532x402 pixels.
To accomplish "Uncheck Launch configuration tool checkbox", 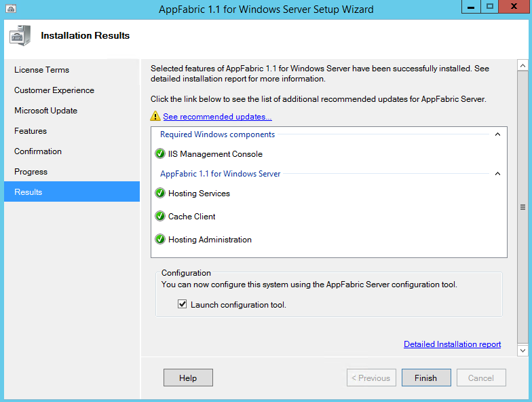I will tap(182, 304).
